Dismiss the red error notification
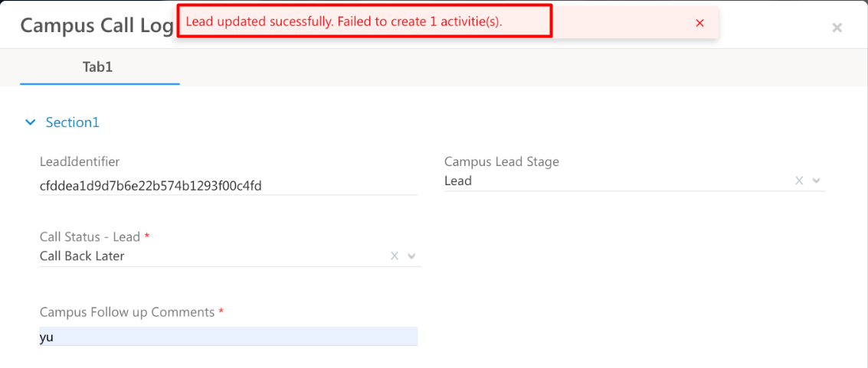Viewport: 868px width, 368px height. pos(699,23)
